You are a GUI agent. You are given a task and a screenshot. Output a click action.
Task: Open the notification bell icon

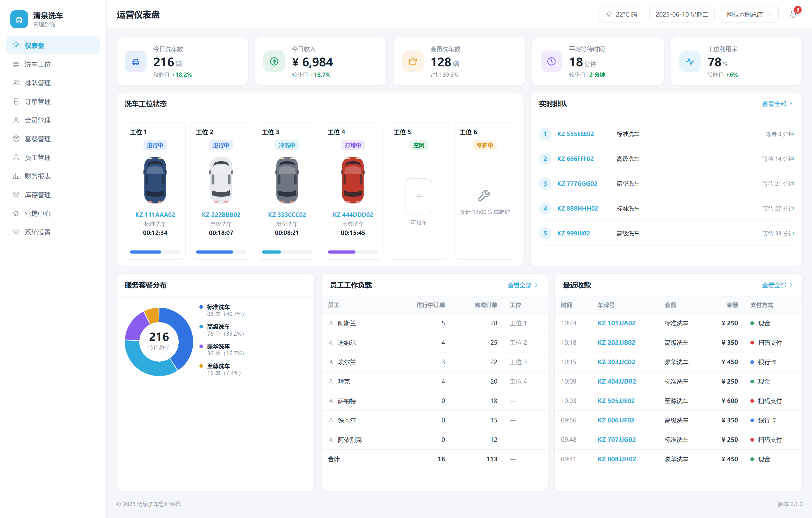pyautogui.click(x=793, y=14)
